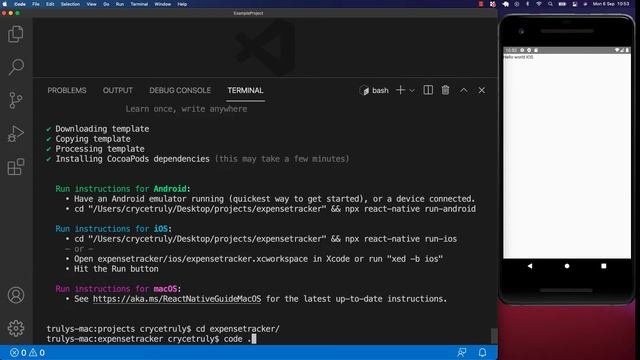The image size is (640, 360).
Task: Open the Code application menu
Action: pyautogui.click(x=20, y=4)
